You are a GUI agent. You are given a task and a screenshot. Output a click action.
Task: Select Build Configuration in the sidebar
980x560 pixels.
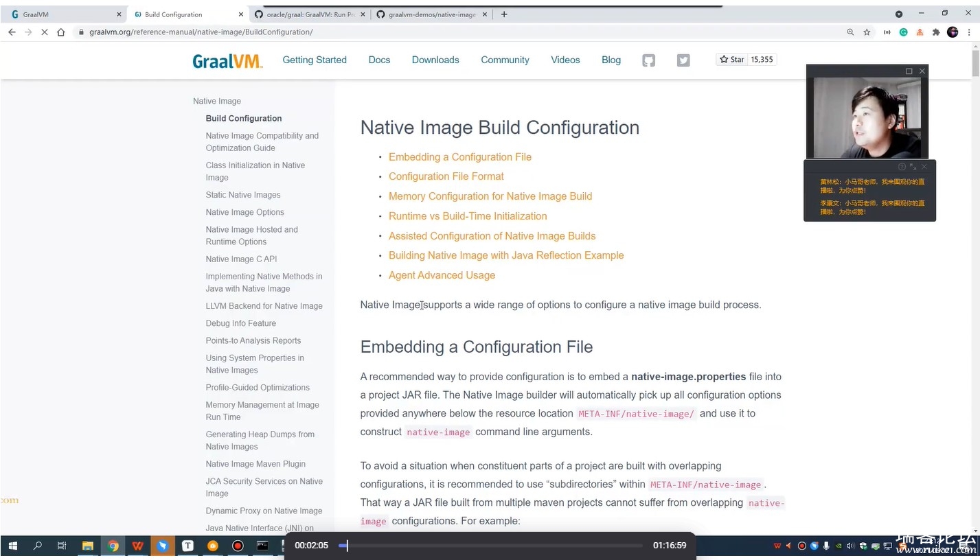pos(244,119)
